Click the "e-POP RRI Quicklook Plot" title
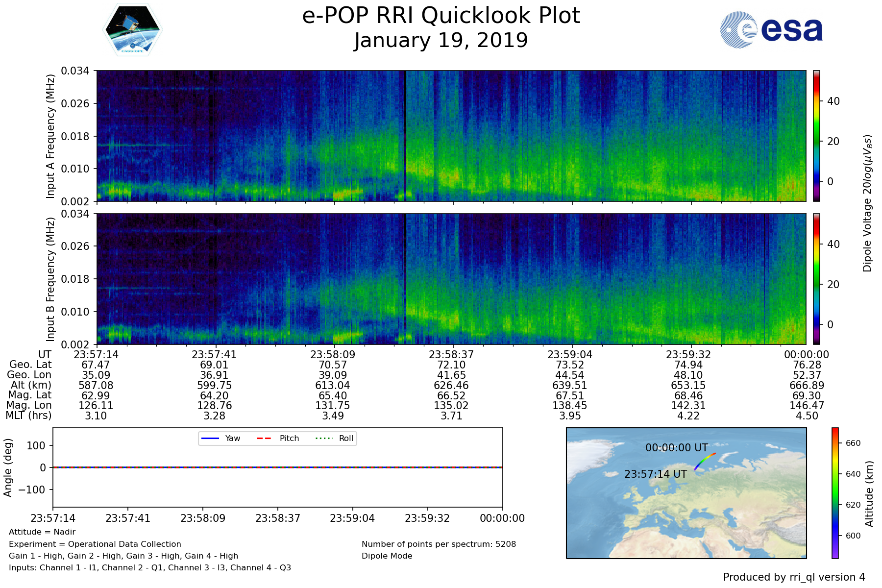882x588 pixels. coord(441,16)
